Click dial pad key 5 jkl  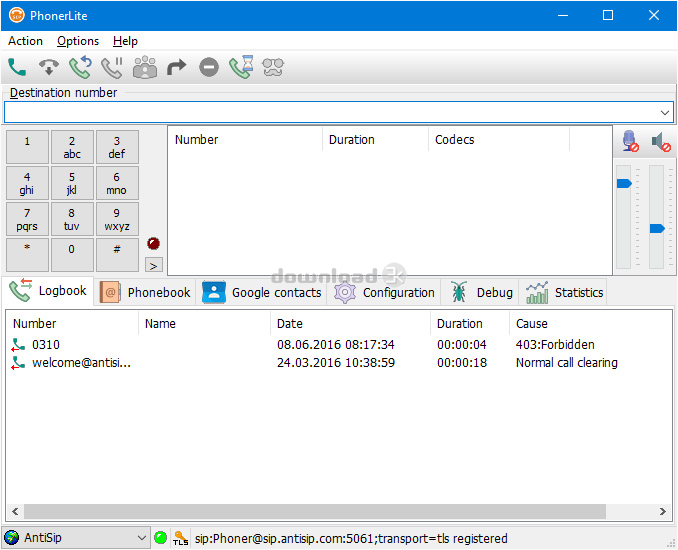[x=72, y=183]
